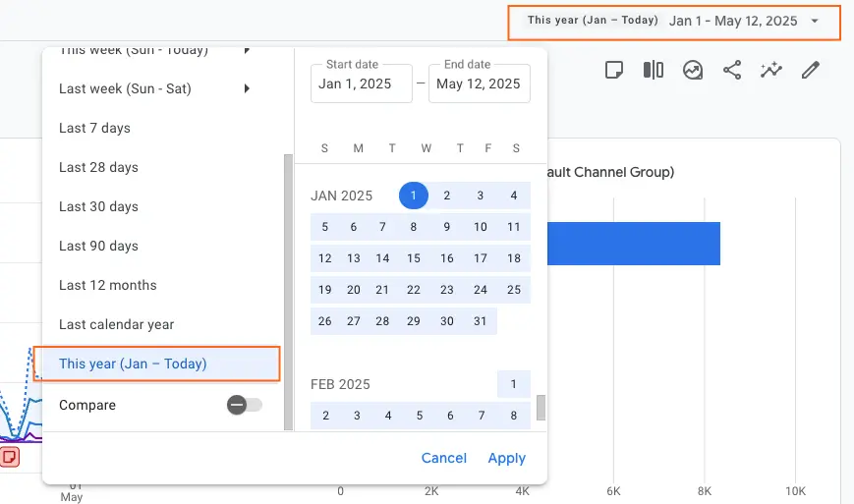Click the Start date field
Viewport: 854px width, 504px height.
[x=361, y=84]
